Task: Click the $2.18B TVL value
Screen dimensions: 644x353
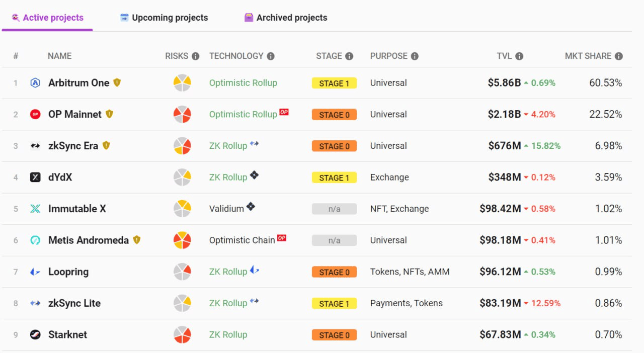Action: pyautogui.click(x=504, y=115)
